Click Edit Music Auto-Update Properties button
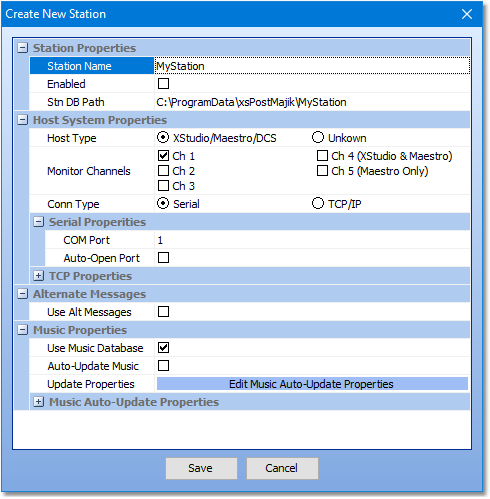This screenshot has width=490, height=499. click(x=312, y=384)
